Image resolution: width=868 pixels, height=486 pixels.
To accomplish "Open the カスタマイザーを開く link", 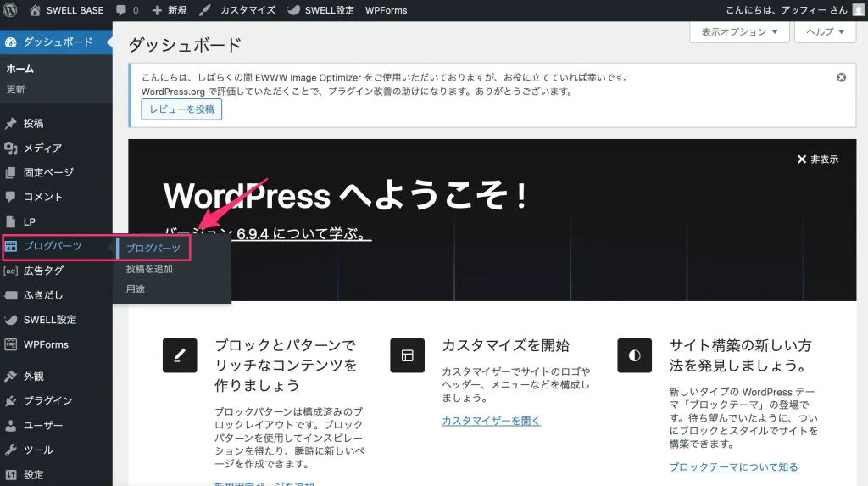I will tap(491, 421).
